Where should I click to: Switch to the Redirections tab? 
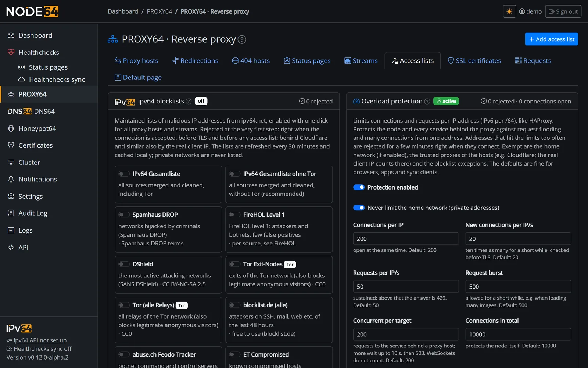195,61
